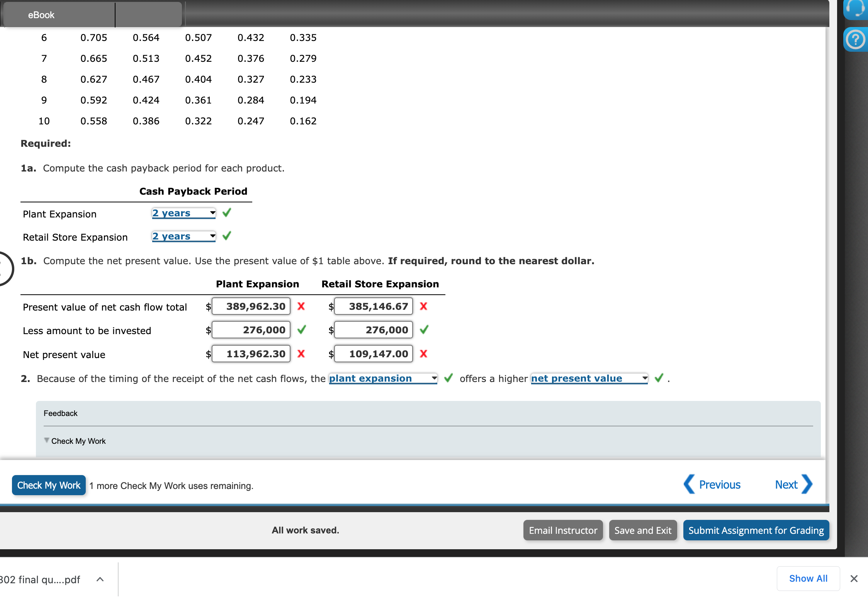The image size is (868, 601).
Task: Click Save and Exit
Action: click(642, 530)
